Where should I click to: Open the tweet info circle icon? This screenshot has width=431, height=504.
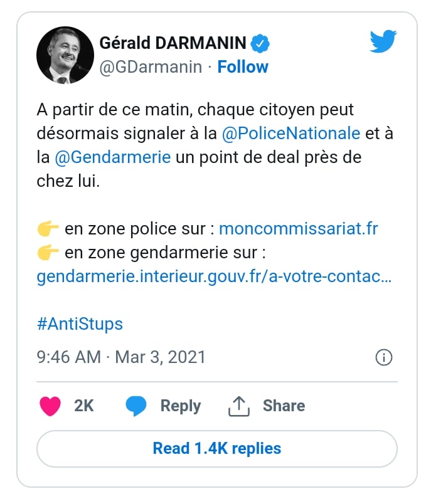[383, 357]
